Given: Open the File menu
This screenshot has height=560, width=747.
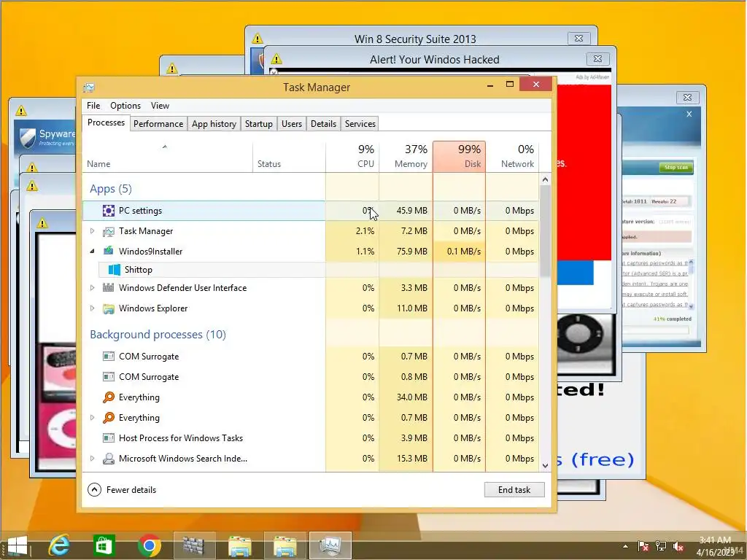Looking at the screenshot, I should point(93,106).
